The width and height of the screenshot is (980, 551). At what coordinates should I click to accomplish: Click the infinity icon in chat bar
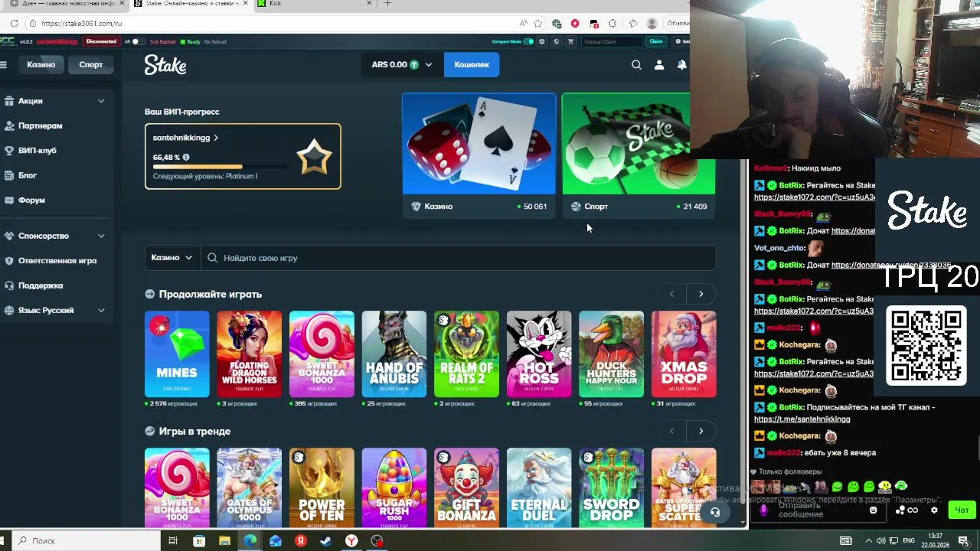[913, 510]
